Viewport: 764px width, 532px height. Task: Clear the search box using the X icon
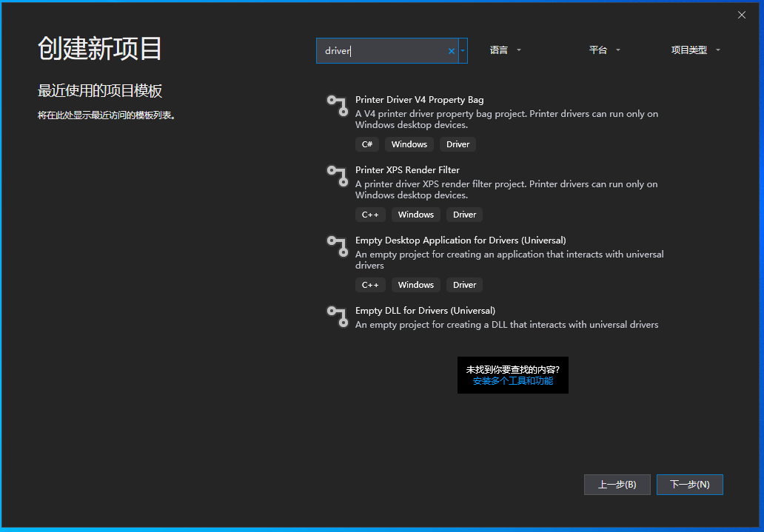tap(451, 50)
